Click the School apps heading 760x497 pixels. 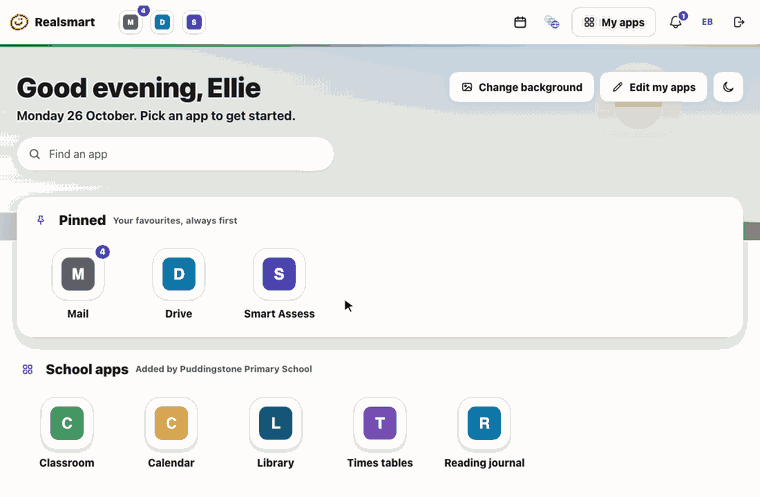point(87,369)
